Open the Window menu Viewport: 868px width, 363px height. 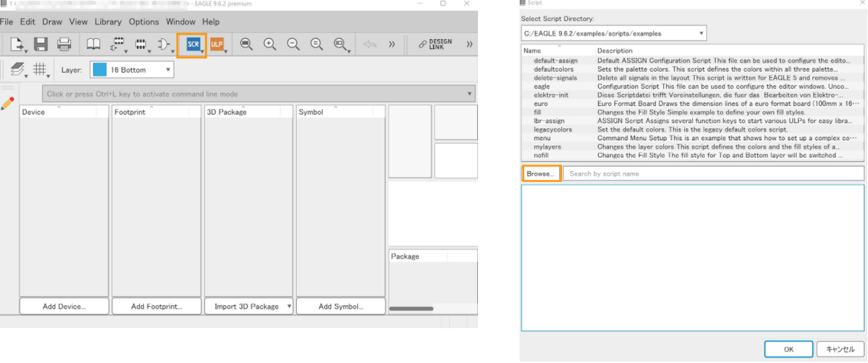pyautogui.click(x=181, y=21)
